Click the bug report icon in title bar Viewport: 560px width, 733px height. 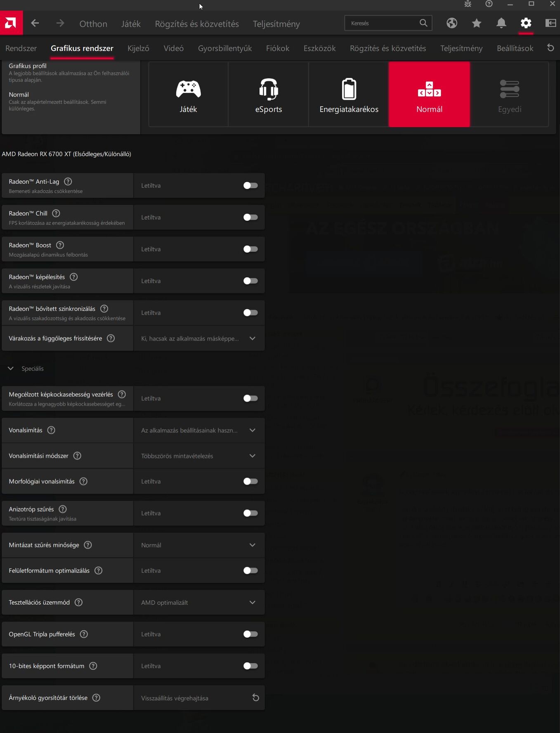coord(468,4)
